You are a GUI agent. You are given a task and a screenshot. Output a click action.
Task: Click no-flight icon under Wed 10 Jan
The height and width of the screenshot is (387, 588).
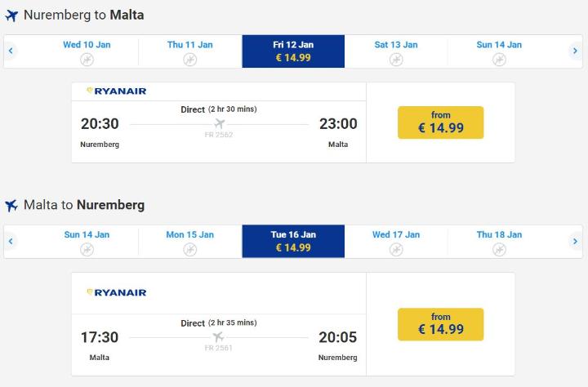click(87, 60)
